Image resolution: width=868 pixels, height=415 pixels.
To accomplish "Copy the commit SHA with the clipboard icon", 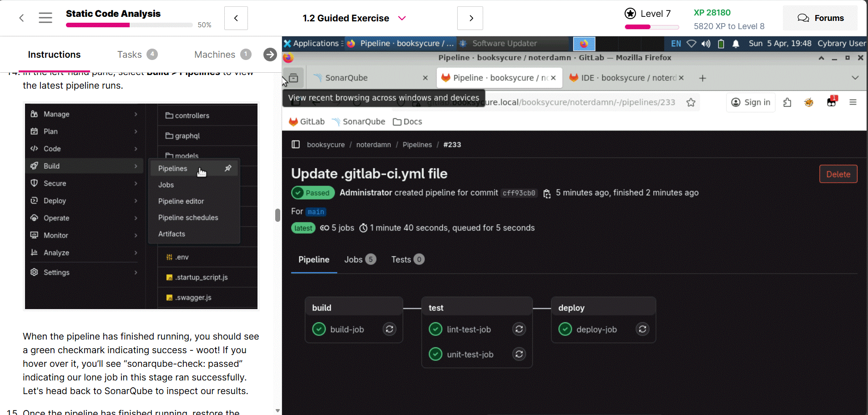I will [x=547, y=193].
